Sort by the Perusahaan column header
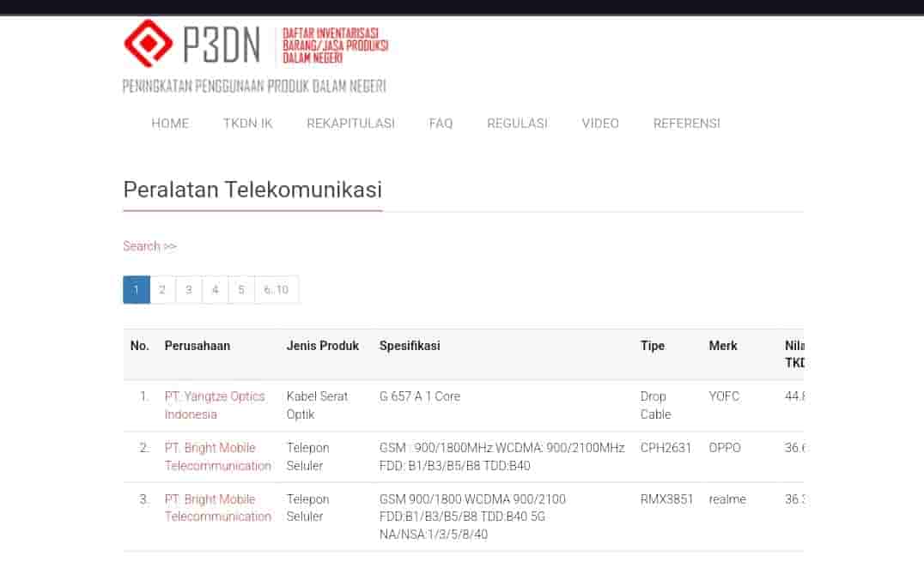The height and width of the screenshot is (562, 924). 198,346
